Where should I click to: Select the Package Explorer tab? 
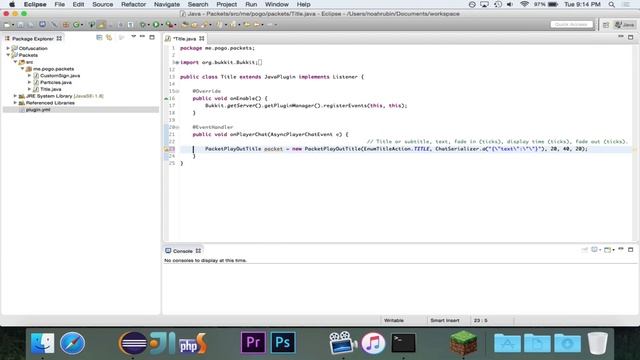pyautogui.click(x=33, y=38)
